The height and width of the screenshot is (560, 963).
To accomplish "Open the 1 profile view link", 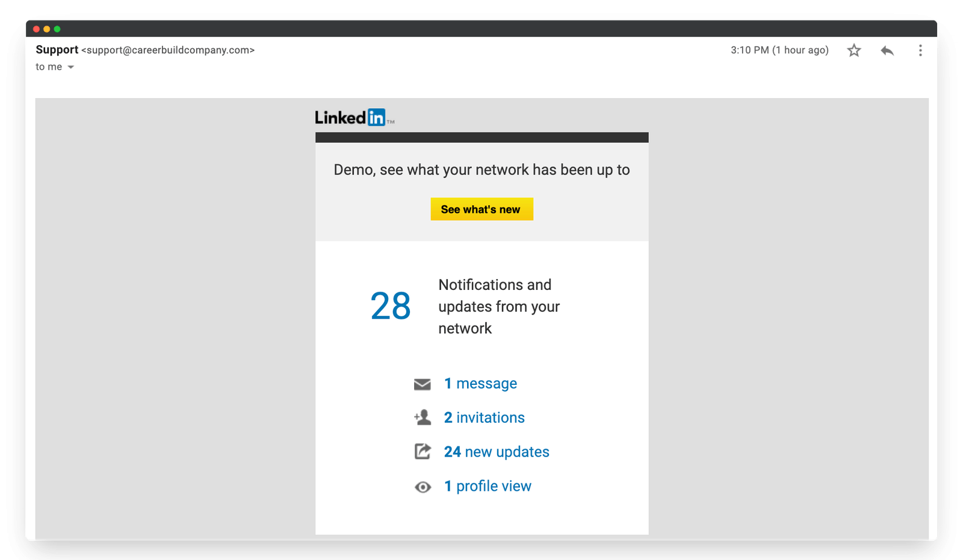I will (488, 486).
